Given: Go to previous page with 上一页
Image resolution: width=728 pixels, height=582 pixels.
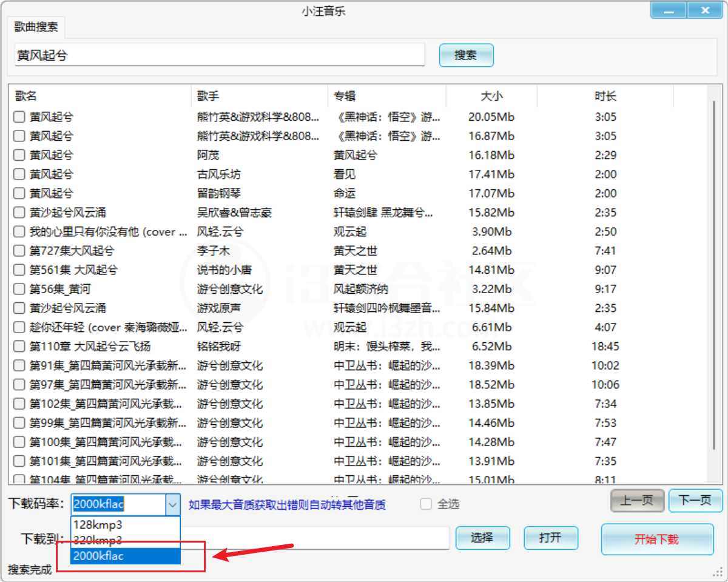Looking at the screenshot, I should [637, 501].
